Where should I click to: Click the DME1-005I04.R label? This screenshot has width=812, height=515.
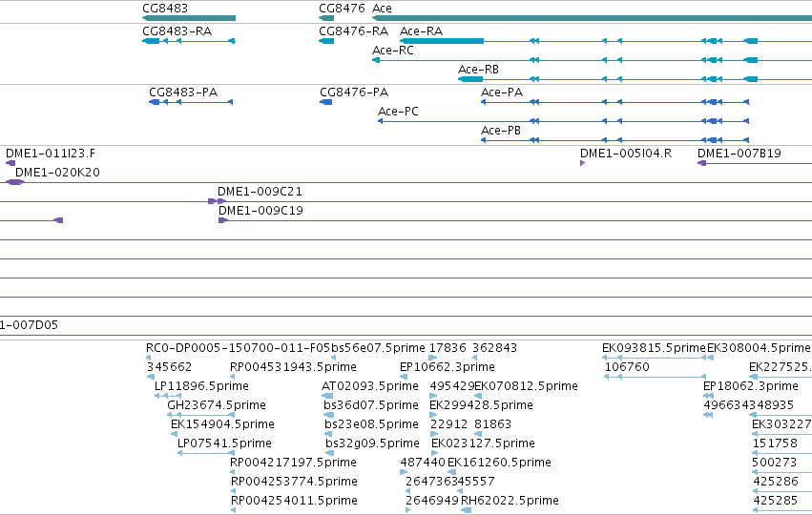pyautogui.click(x=626, y=154)
